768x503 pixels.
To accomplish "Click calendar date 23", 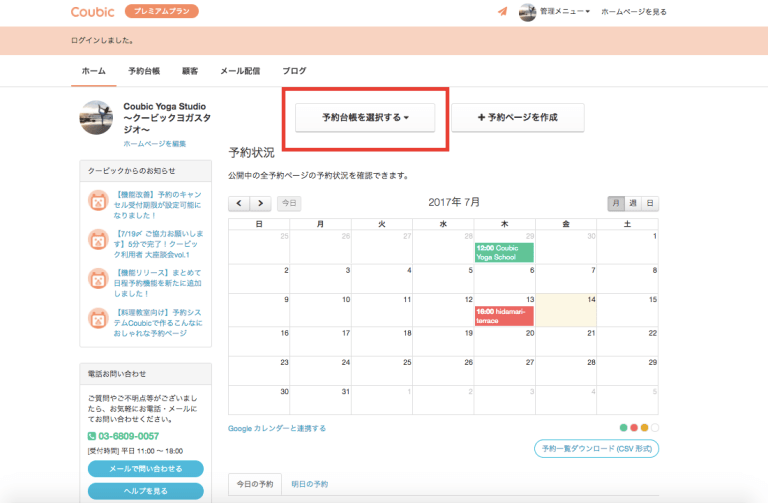I will 259,371.
